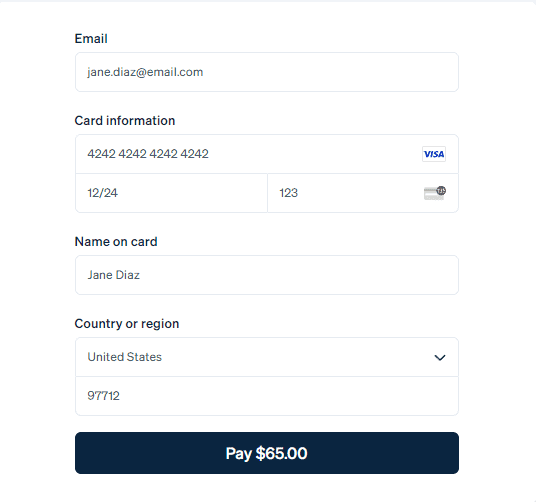This screenshot has height=502, width=536.
Task: Click the United States text in selector
Action: [x=124, y=357]
